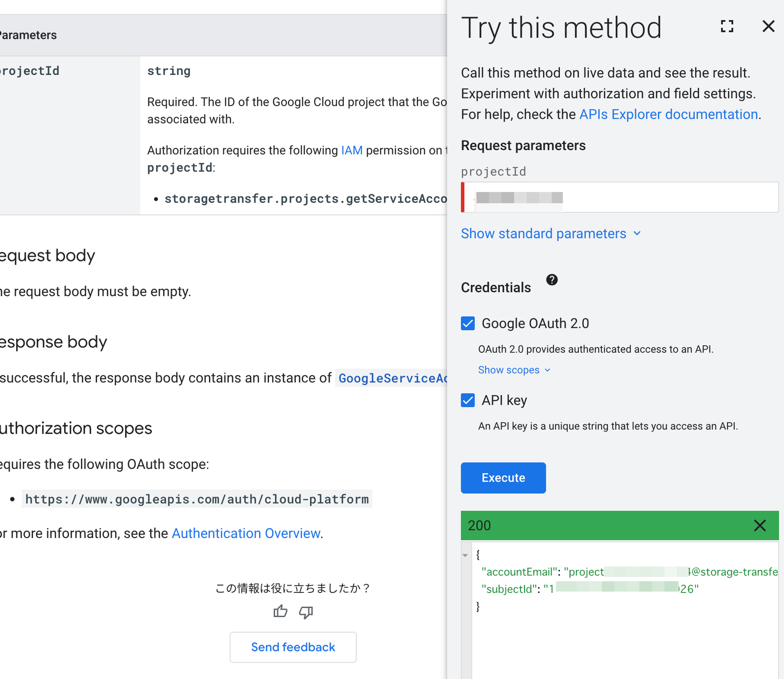
Task: Click the GoogleServiceAccount code link
Action: tap(392, 378)
